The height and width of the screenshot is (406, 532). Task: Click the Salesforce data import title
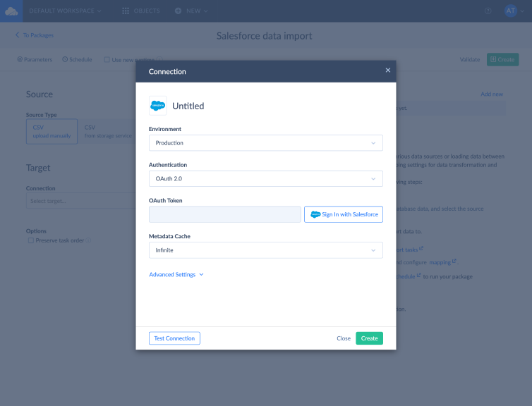[x=264, y=35]
